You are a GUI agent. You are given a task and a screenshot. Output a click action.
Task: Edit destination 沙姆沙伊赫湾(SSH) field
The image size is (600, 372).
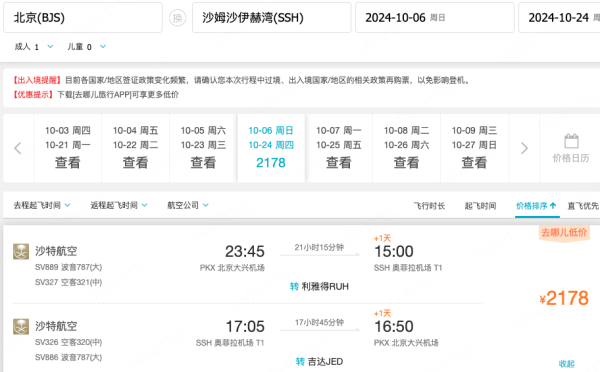click(x=271, y=18)
